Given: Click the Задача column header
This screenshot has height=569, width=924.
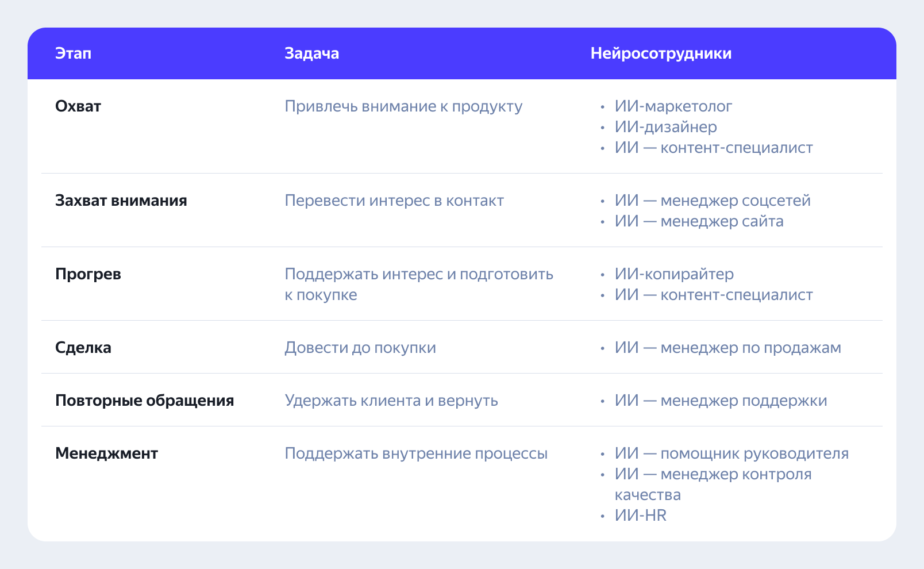Looking at the screenshot, I should (x=311, y=53).
